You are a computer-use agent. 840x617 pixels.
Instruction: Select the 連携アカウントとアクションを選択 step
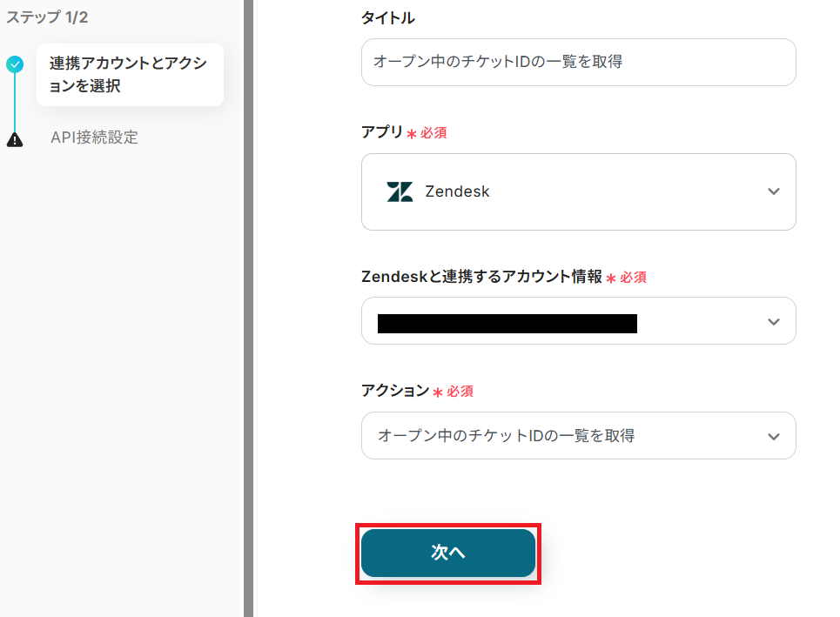[129, 75]
